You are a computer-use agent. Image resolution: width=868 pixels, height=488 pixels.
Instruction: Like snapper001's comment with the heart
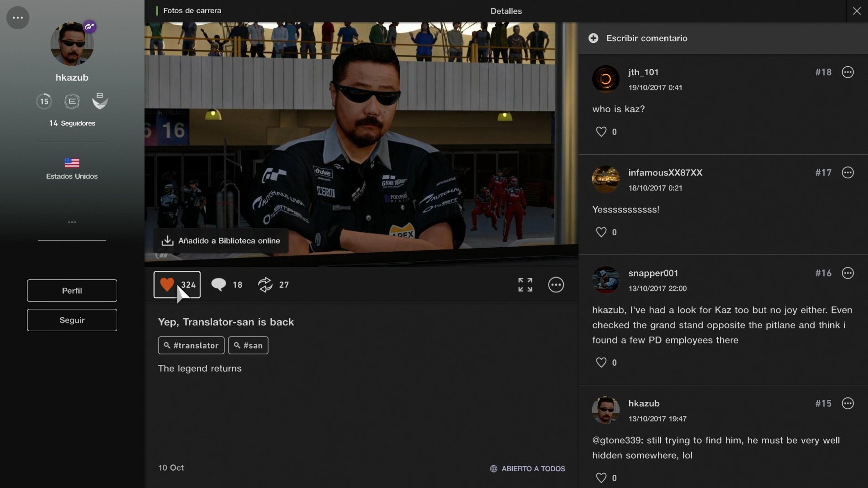(x=601, y=362)
